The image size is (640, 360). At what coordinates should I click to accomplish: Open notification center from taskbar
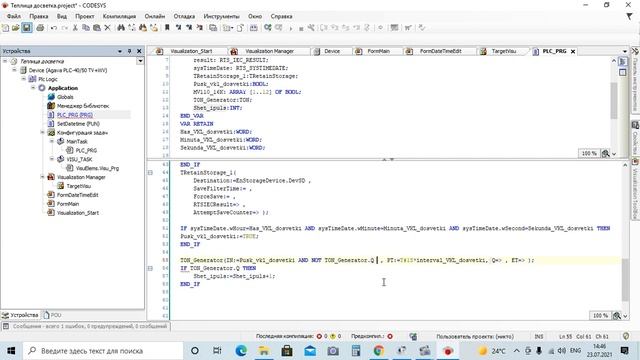[x=624, y=351]
